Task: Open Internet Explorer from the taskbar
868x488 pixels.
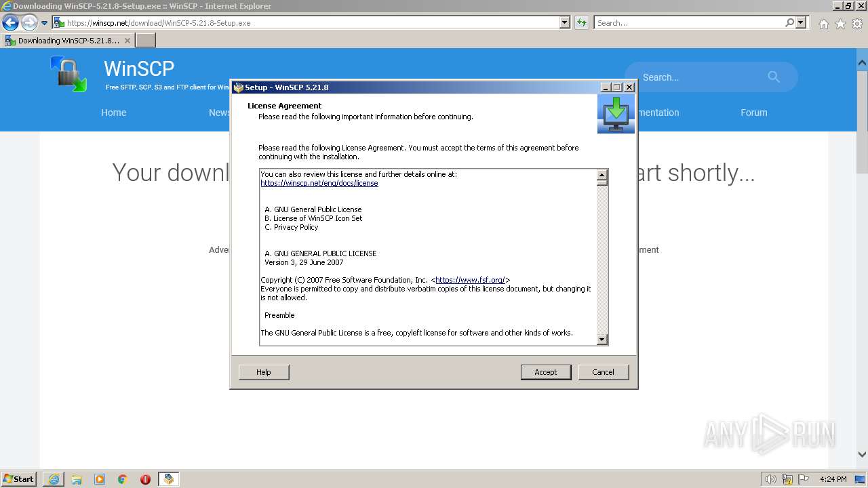Action: pyautogui.click(x=54, y=479)
